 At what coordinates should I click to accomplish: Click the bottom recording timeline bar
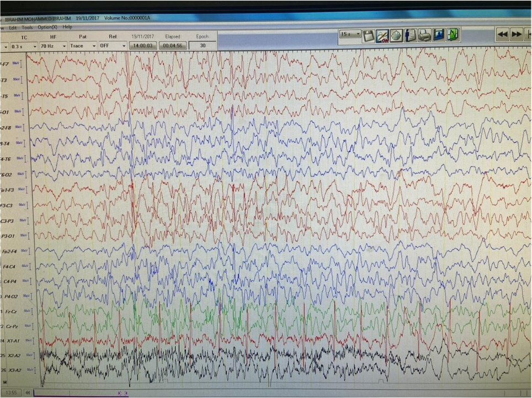pos(276,393)
